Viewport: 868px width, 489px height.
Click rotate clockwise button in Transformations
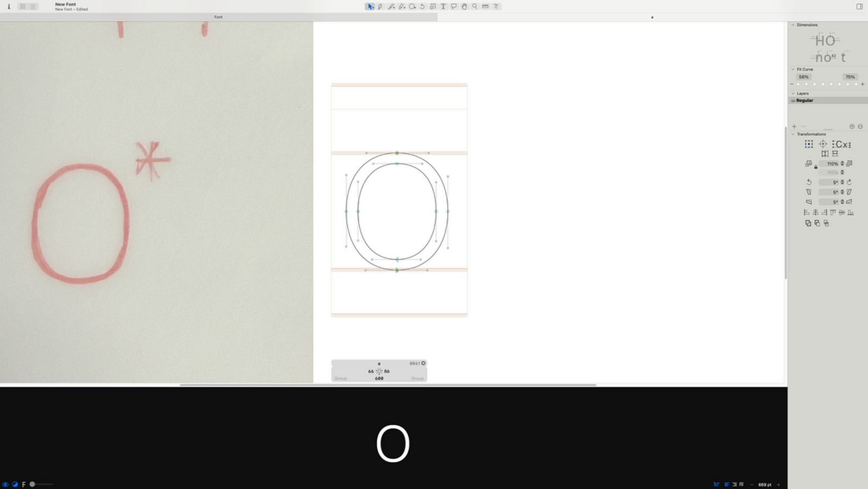point(849,182)
